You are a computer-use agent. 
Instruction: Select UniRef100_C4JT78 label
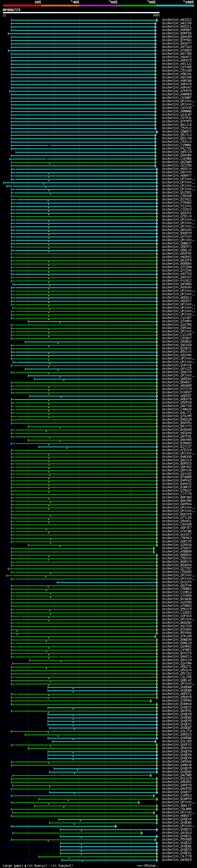(177, 856)
